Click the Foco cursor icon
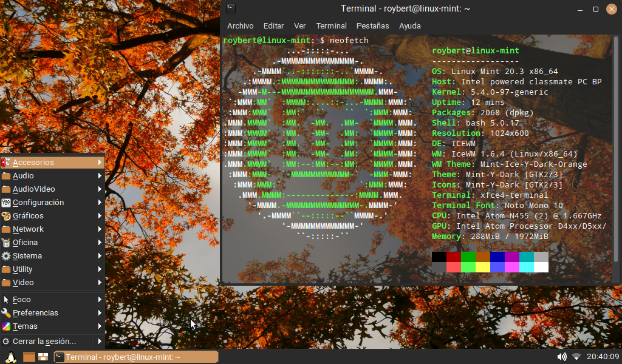 [6, 300]
